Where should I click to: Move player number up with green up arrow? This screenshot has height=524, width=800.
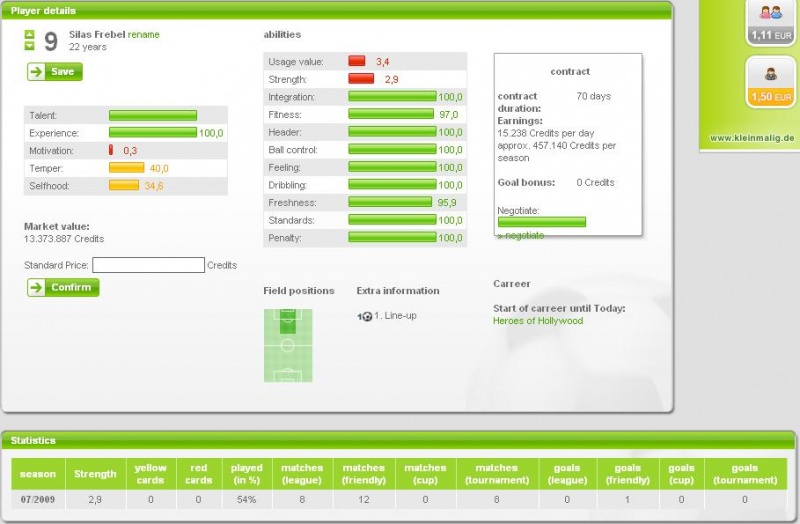[x=29, y=35]
